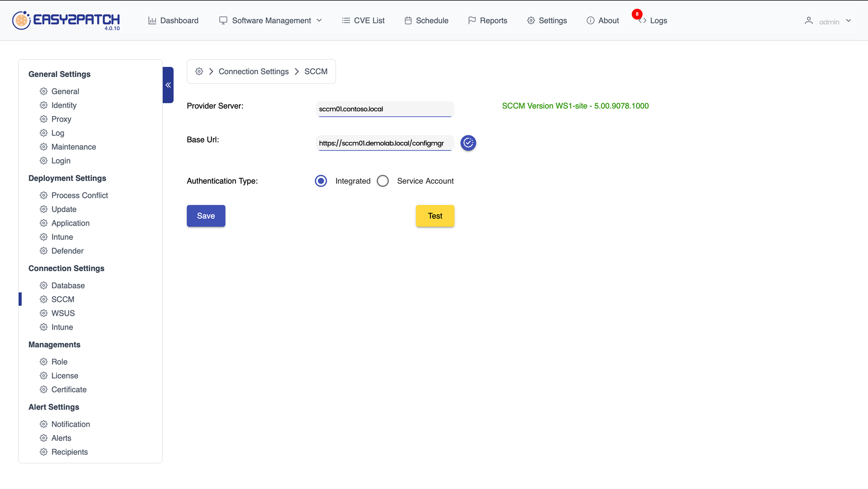The width and height of the screenshot is (868, 489).
Task: Click the Base Url validate checkmark icon
Action: point(468,143)
